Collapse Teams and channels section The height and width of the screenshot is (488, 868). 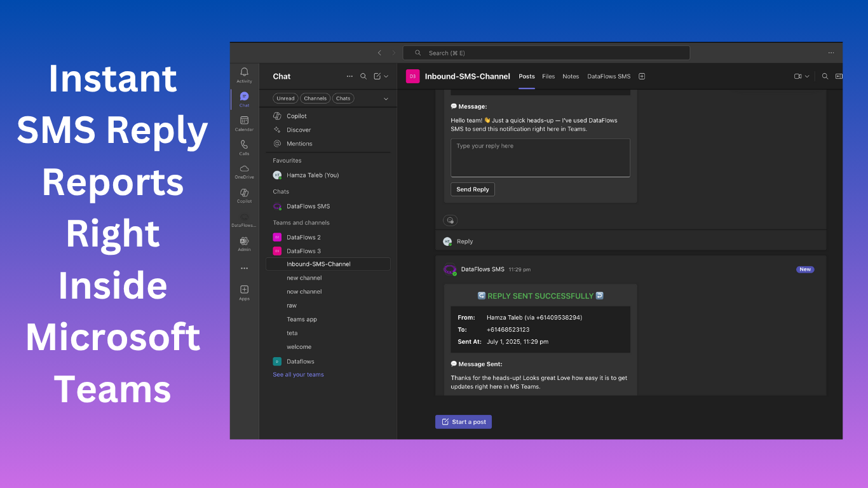pos(301,223)
